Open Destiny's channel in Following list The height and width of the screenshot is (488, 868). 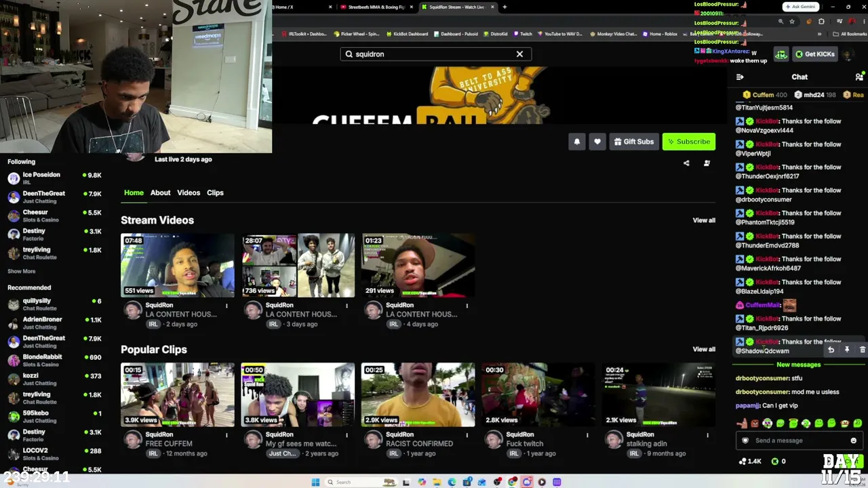[x=54, y=235]
